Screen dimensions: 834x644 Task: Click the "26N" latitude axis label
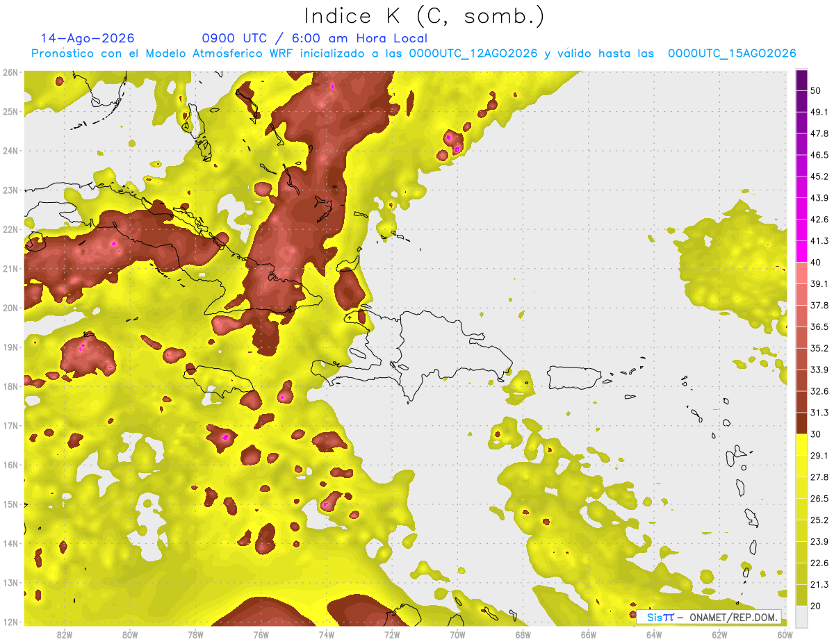click(x=10, y=72)
